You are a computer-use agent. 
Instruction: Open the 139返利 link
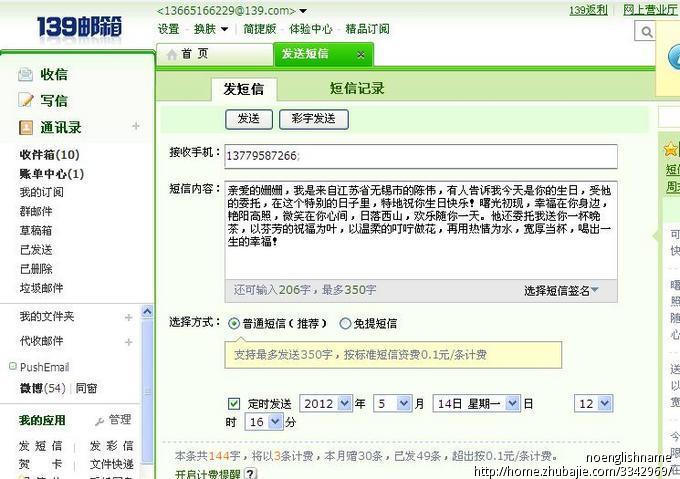point(588,10)
